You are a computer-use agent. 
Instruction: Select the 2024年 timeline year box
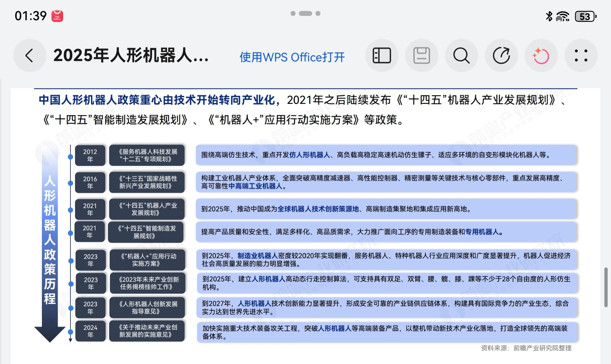(90, 331)
